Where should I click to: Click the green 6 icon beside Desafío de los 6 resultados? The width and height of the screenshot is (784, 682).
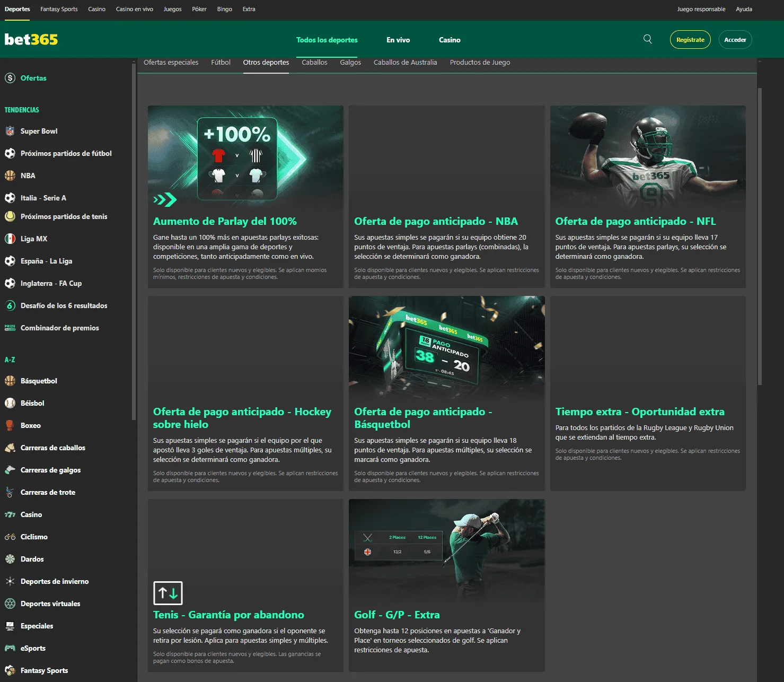10,305
